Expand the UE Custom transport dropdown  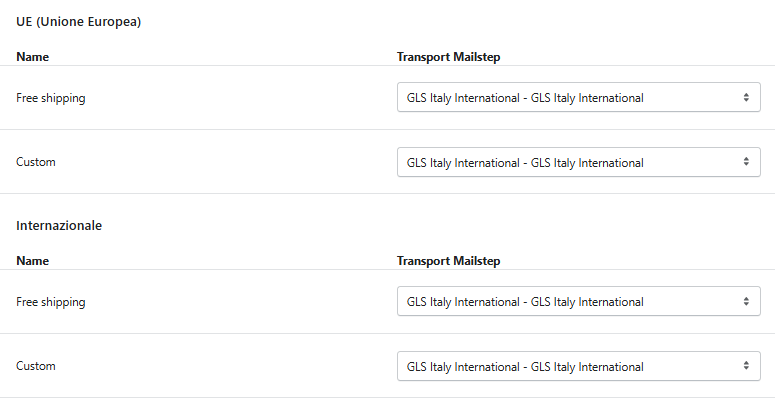point(578,162)
